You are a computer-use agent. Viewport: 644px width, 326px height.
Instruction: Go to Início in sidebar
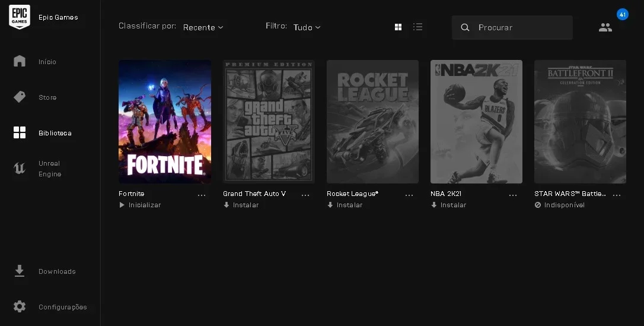47,62
